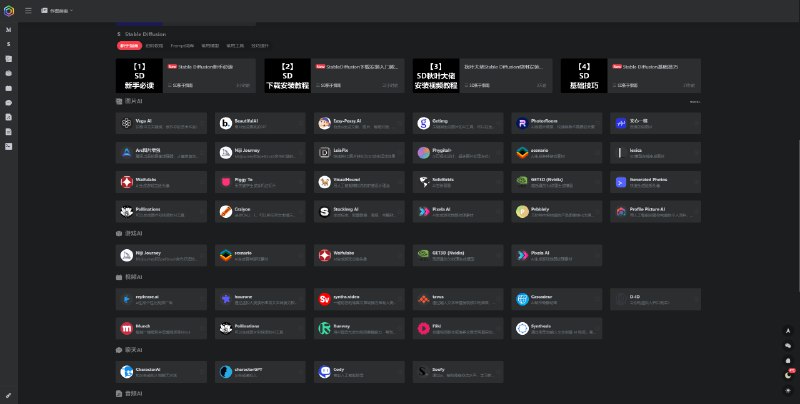This screenshot has width=800, height=404.
Task: Open the audio AI music-file icon in the left sidebar
Action: (x=9, y=117)
